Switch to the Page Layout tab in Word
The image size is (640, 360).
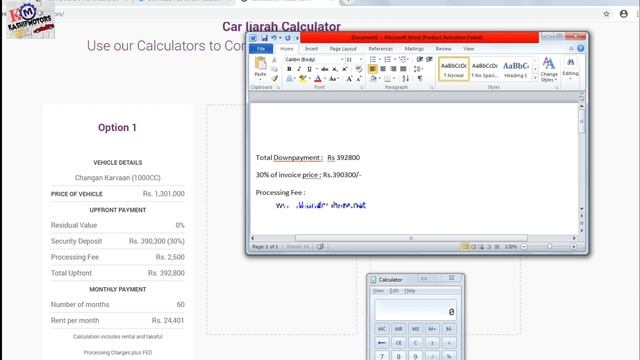coord(343,49)
